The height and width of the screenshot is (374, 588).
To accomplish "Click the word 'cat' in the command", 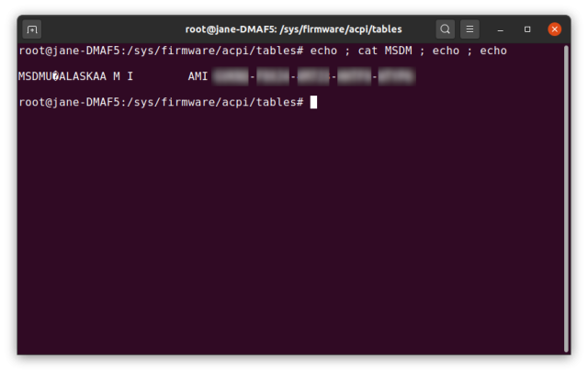I will 367,51.
